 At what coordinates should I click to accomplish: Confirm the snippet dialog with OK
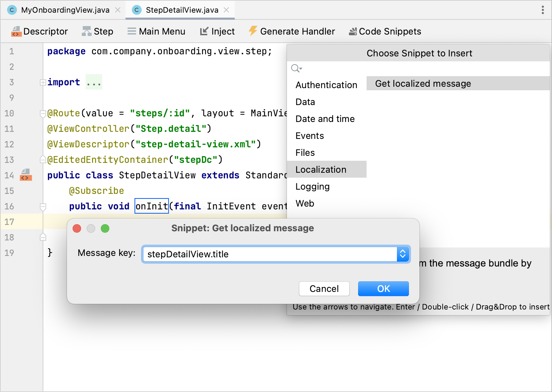point(383,289)
